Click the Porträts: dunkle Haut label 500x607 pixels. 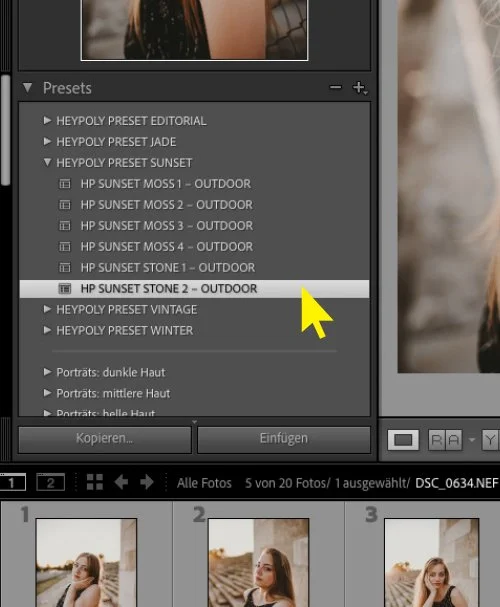pyautogui.click(x=111, y=372)
